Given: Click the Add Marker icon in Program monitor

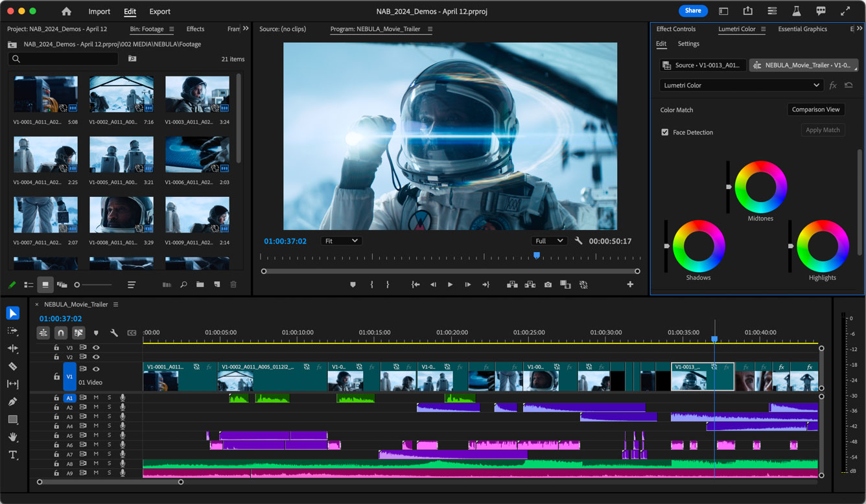Looking at the screenshot, I should click(x=353, y=284).
